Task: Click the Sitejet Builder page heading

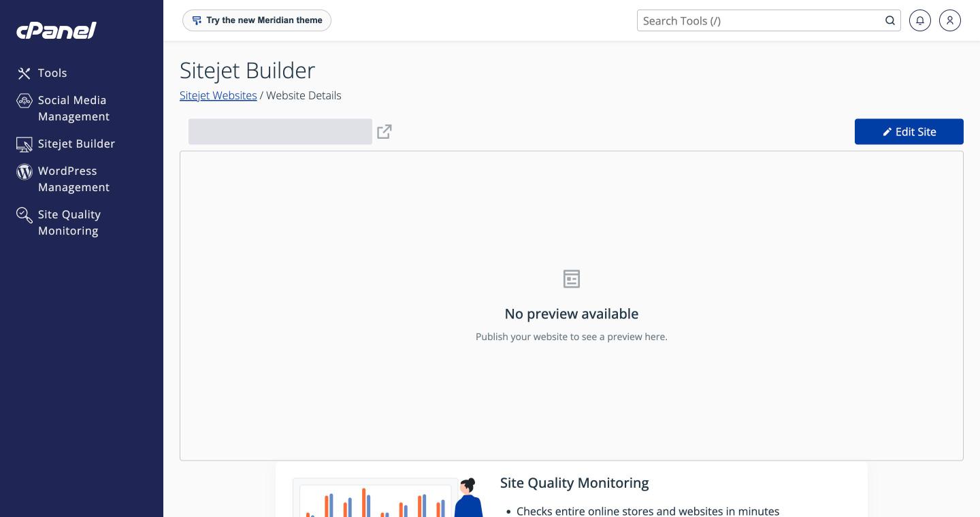Action: click(248, 70)
